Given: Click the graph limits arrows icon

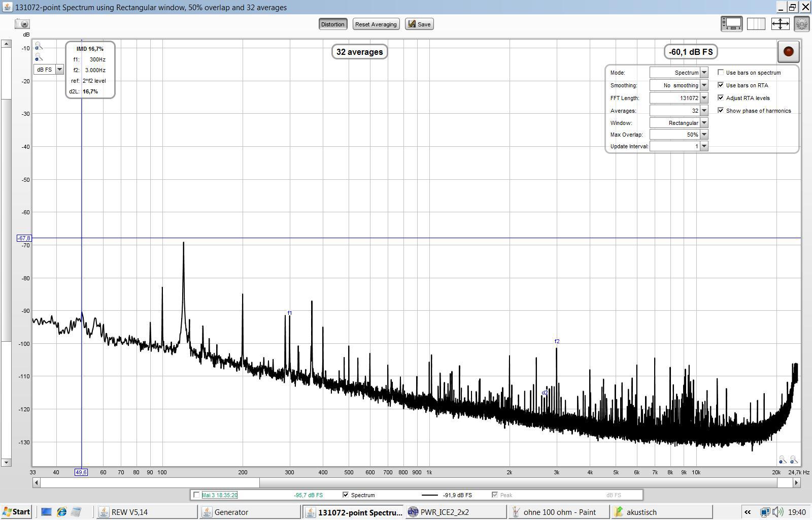Looking at the screenshot, I should point(780,24).
